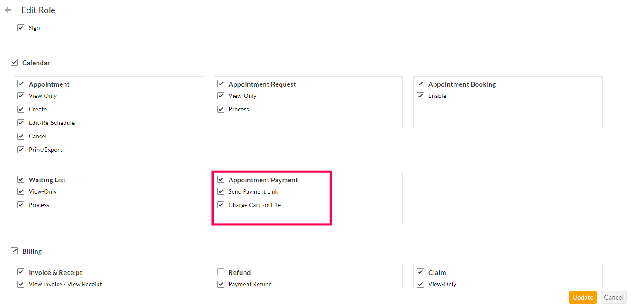
Task: Uncheck Send Payment Link permission
Action: tap(221, 191)
